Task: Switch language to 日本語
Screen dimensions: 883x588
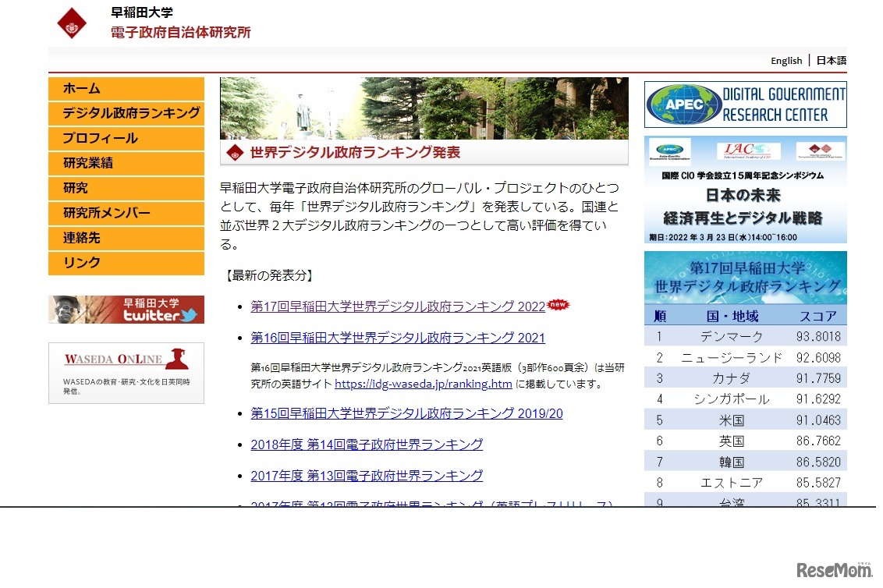Action: coord(831,61)
